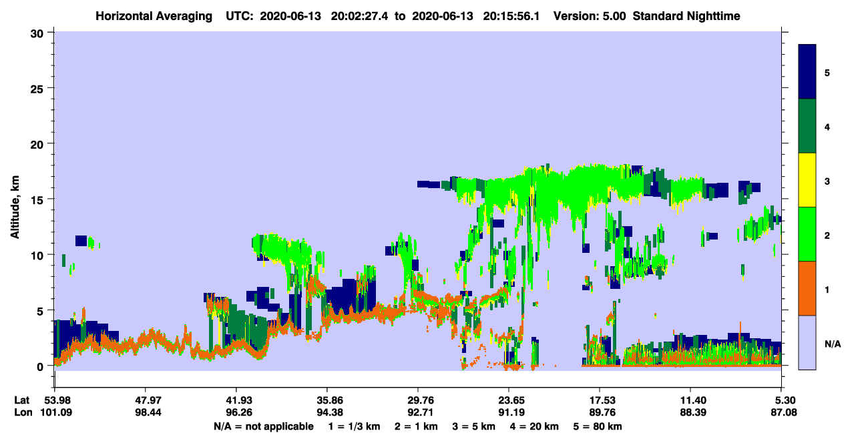
Task: Click the bright green level 2 color band
Action: point(807,234)
